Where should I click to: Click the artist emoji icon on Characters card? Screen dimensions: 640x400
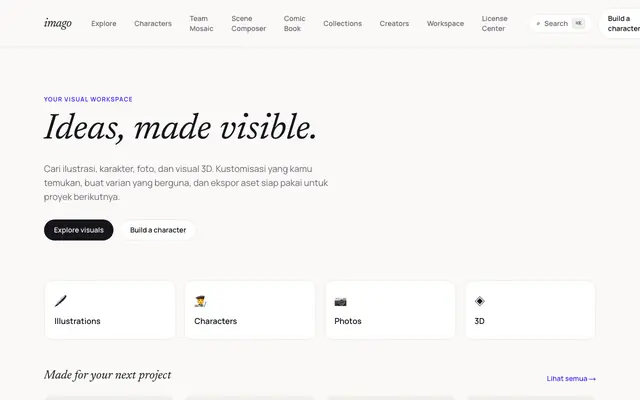(x=200, y=302)
